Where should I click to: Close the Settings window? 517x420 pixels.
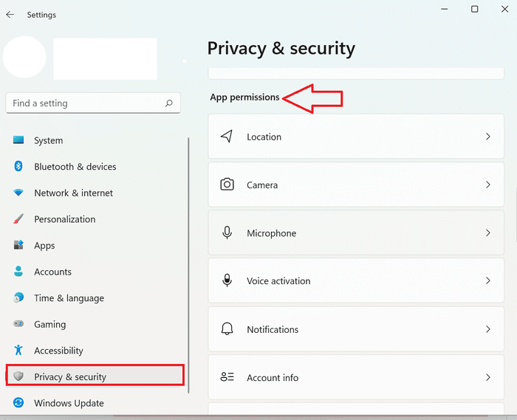click(504, 9)
